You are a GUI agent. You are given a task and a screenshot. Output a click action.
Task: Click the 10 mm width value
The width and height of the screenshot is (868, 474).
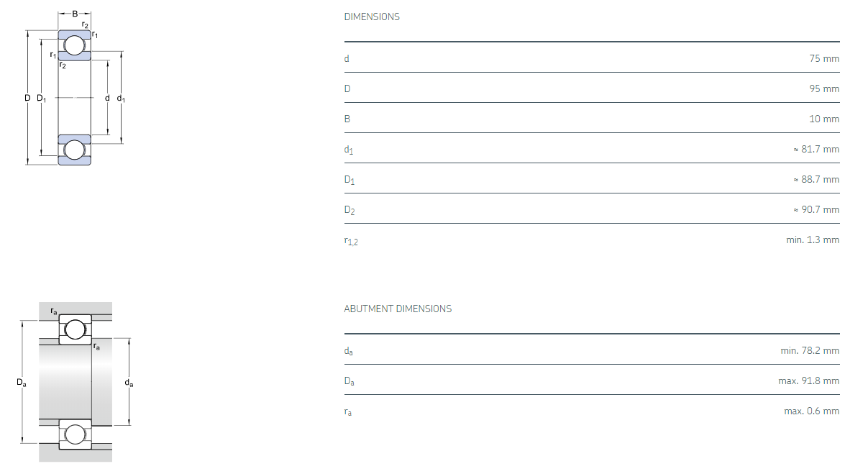[x=824, y=119]
